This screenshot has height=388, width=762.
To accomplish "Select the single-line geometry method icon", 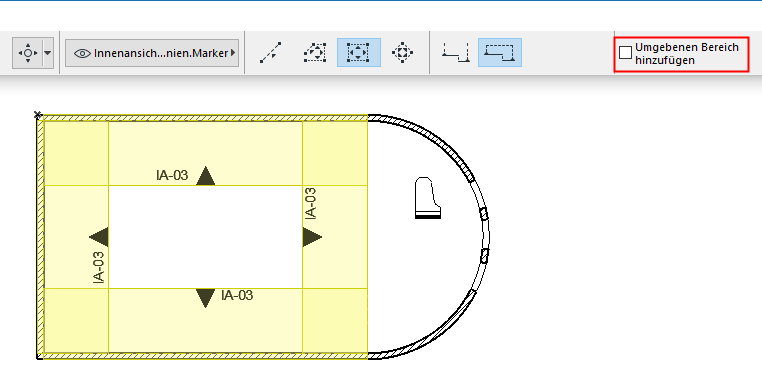I will [271, 53].
